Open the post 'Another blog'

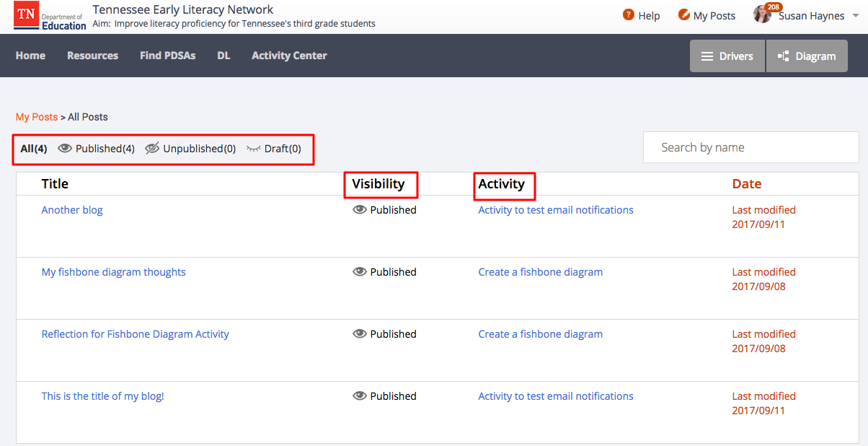pos(72,210)
